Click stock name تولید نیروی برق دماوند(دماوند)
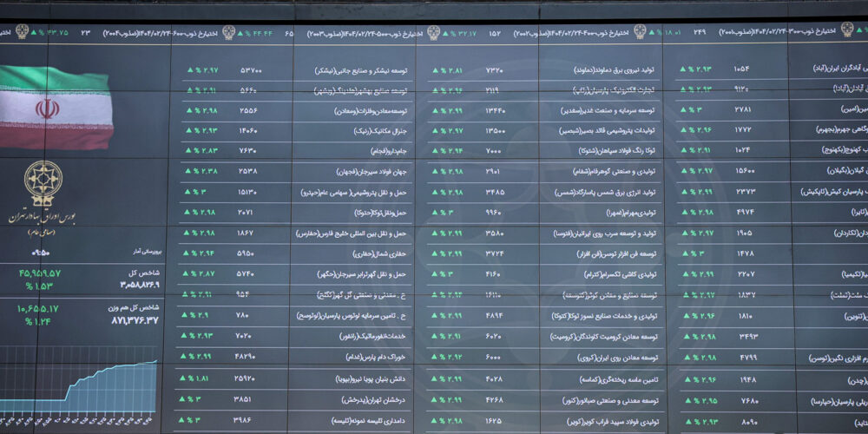Viewport: 868px width, 434px height. click(615, 71)
